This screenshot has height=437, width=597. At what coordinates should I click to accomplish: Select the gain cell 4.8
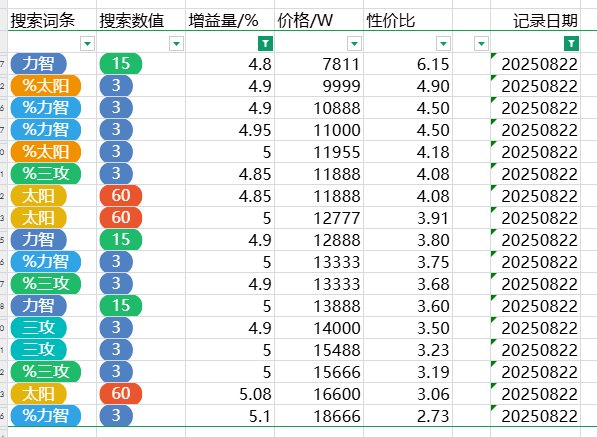[230, 64]
